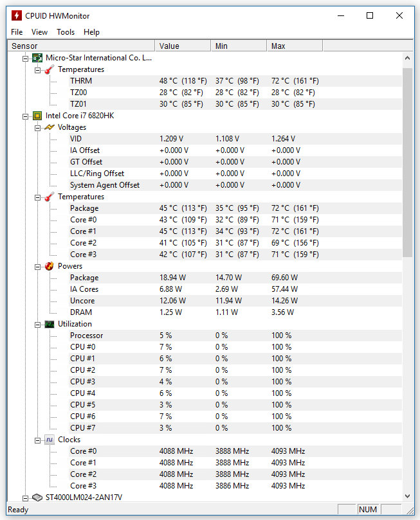The width and height of the screenshot is (420, 520).
Task: Click the HWMonitor lightning app icon
Action: click(16, 15)
